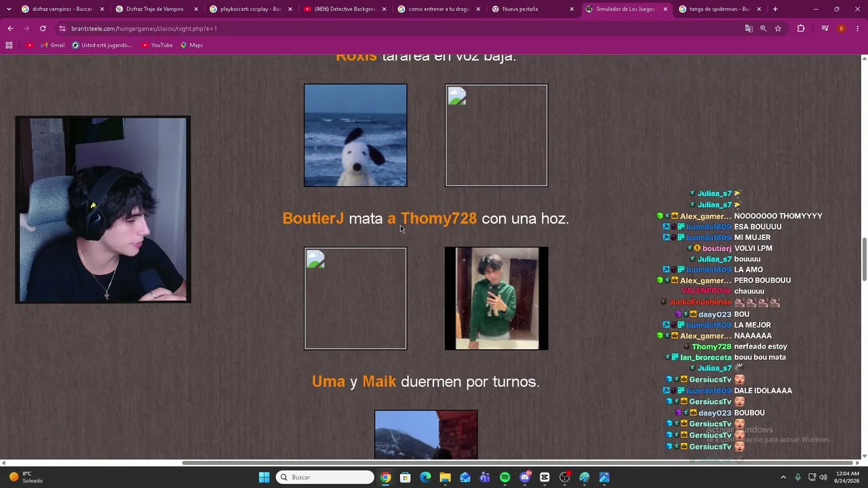
Task: Click the tribute name 'Maik'
Action: [379, 382]
